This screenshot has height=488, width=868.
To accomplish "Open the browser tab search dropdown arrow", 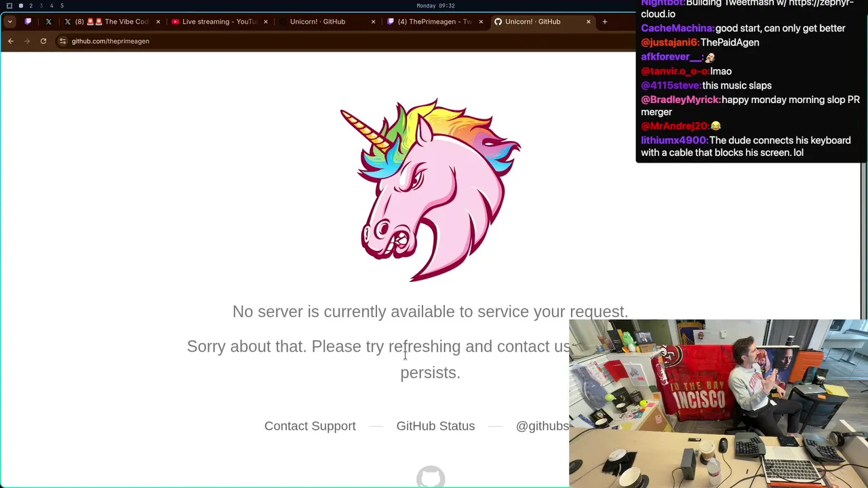I will pos(9,22).
